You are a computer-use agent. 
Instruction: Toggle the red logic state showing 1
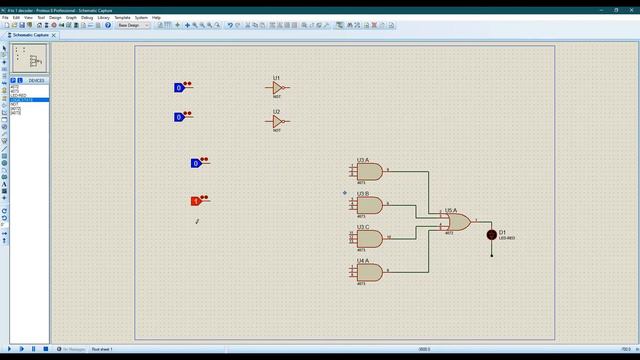point(196,201)
